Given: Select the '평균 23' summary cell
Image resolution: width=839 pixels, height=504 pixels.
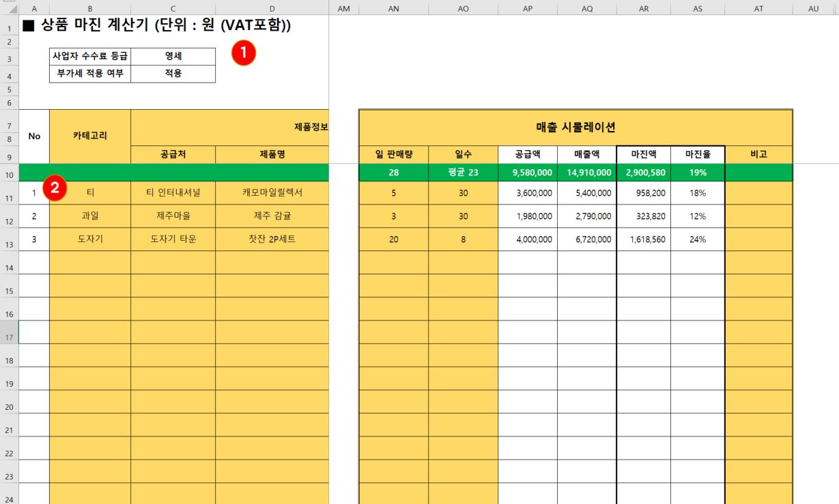Looking at the screenshot, I should click(464, 173).
